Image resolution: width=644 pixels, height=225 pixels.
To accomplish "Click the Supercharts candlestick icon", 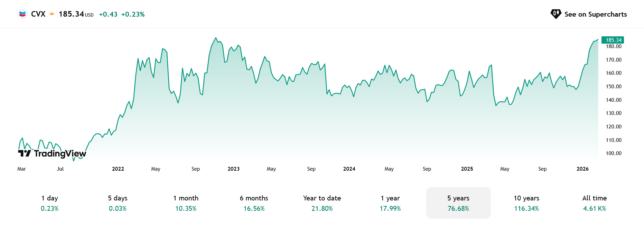I will coord(556,14).
